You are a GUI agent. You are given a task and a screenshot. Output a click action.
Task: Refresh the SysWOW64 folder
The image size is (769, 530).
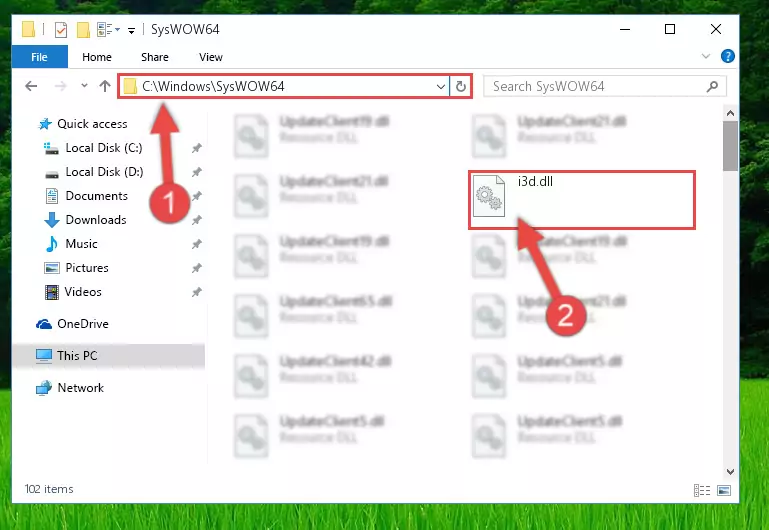tap(461, 87)
